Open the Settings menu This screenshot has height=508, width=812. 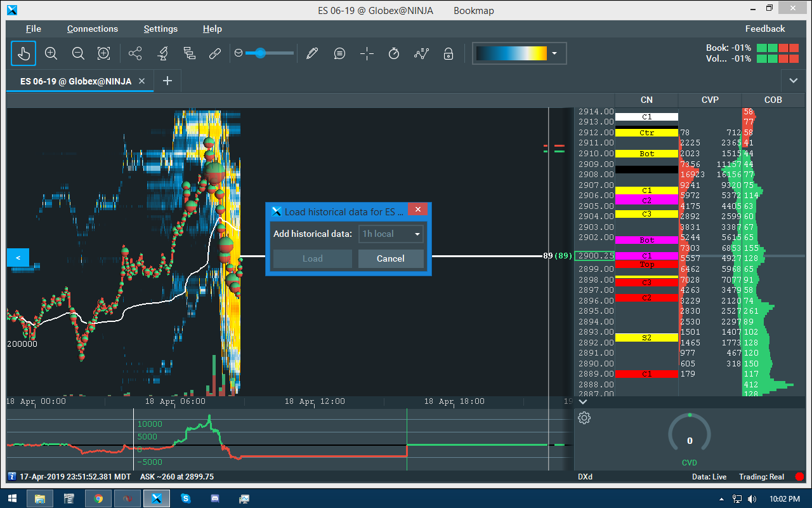160,29
